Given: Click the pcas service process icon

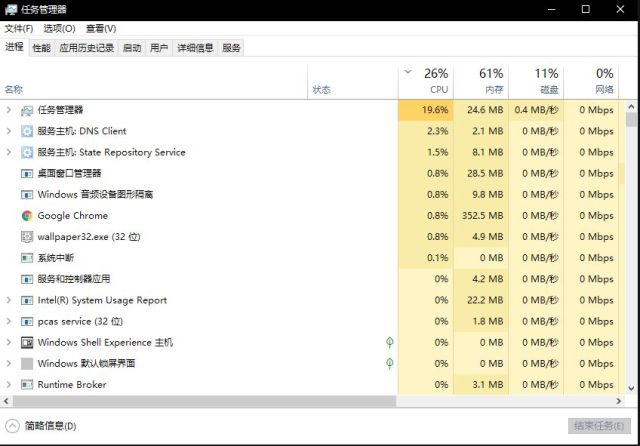Looking at the screenshot, I should [x=27, y=322].
